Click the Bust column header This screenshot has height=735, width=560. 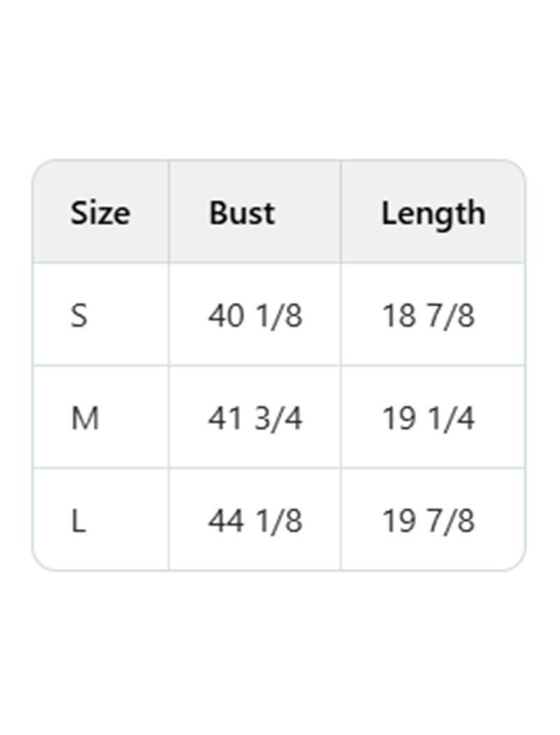tap(241, 213)
